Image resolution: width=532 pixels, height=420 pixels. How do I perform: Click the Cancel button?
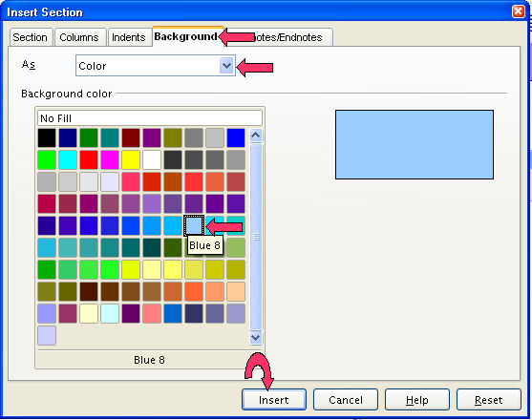click(x=346, y=400)
